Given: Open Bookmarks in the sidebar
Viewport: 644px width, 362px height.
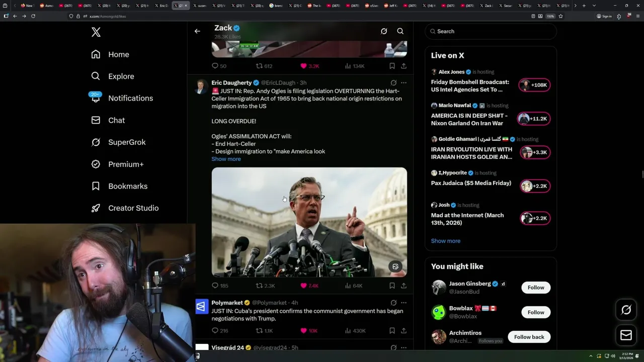Looking at the screenshot, I should 119,186.
